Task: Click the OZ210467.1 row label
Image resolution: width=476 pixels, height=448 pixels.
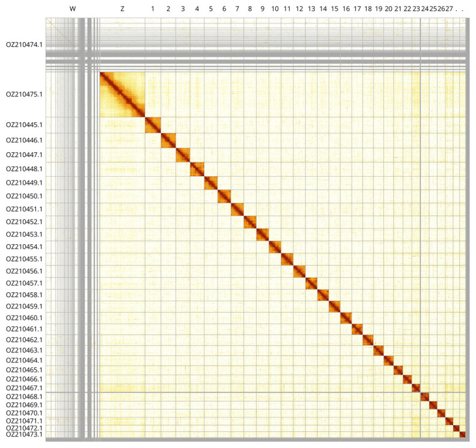Action: click(x=24, y=388)
